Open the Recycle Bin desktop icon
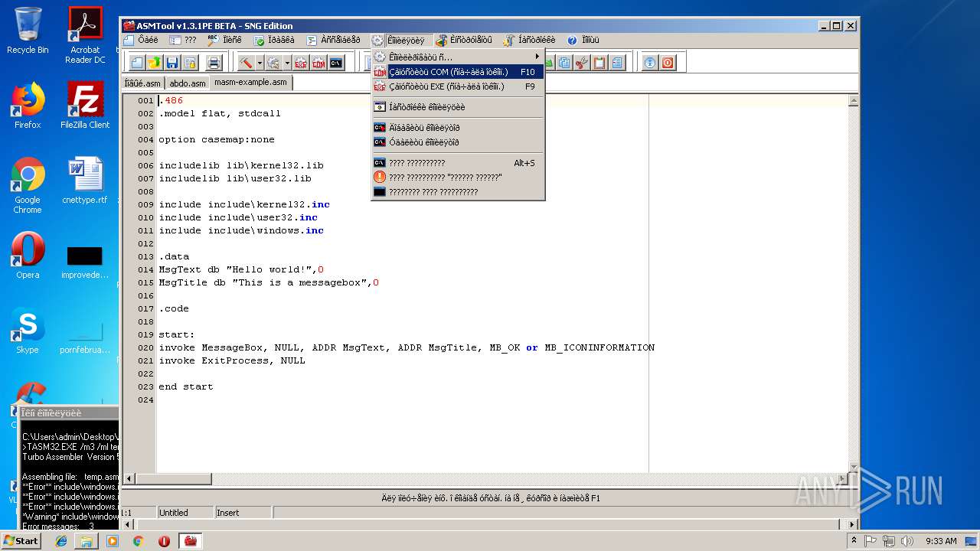The height and width of the screenshot is (551, 980). [28, 31]
